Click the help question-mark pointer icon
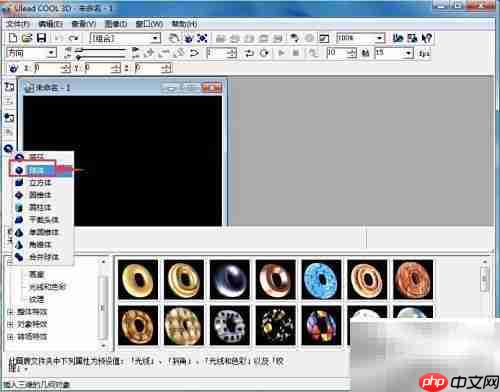This screenshot has height=392, width=500. coord(427,38)
